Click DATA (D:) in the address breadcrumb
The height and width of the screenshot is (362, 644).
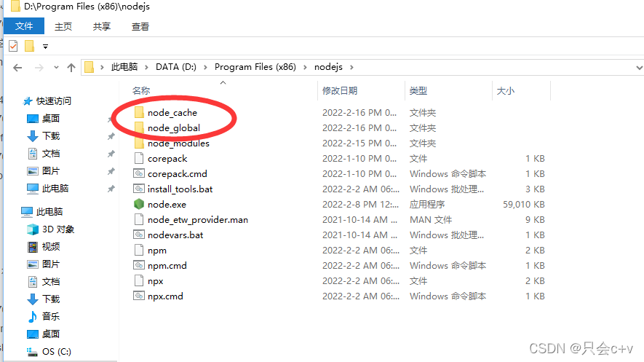coord(176,67)
